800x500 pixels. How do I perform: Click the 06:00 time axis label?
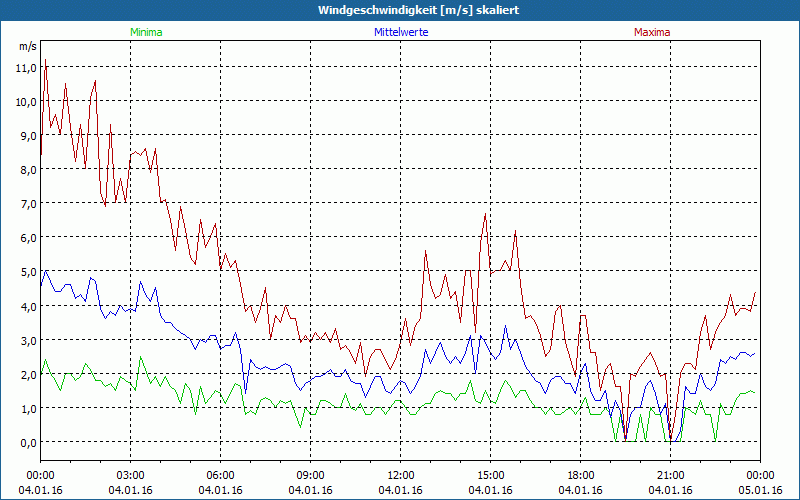tap(220, 476)
